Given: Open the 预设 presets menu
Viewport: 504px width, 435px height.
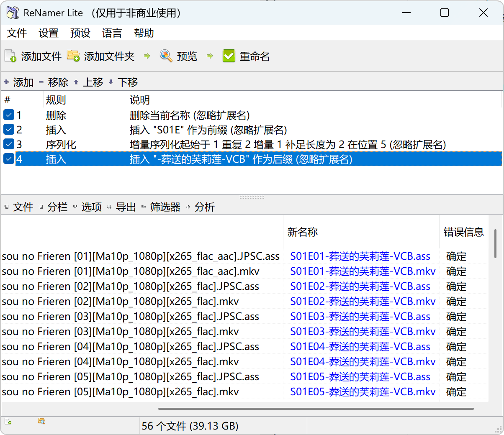Looking at the screenshot, I should coord(80,33).
